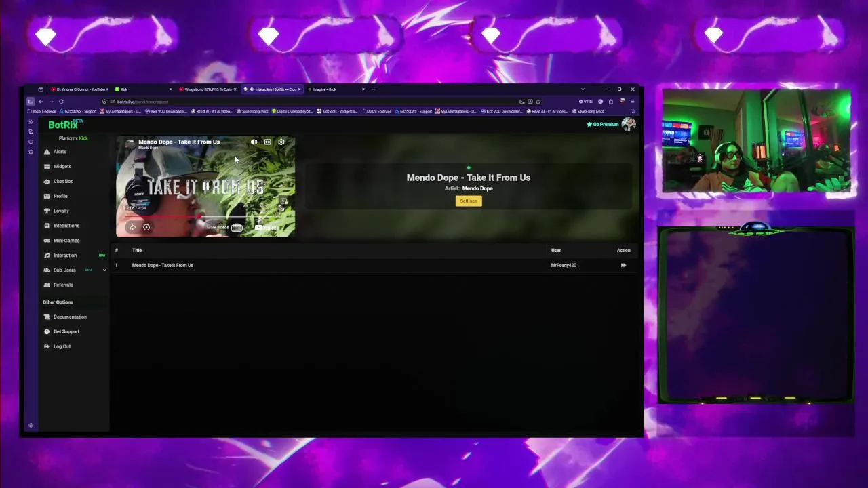868x488 pixels.
Task: Switch to the Dr. Andrea O'Connor YouTube tab
Action: pos(79,89)
